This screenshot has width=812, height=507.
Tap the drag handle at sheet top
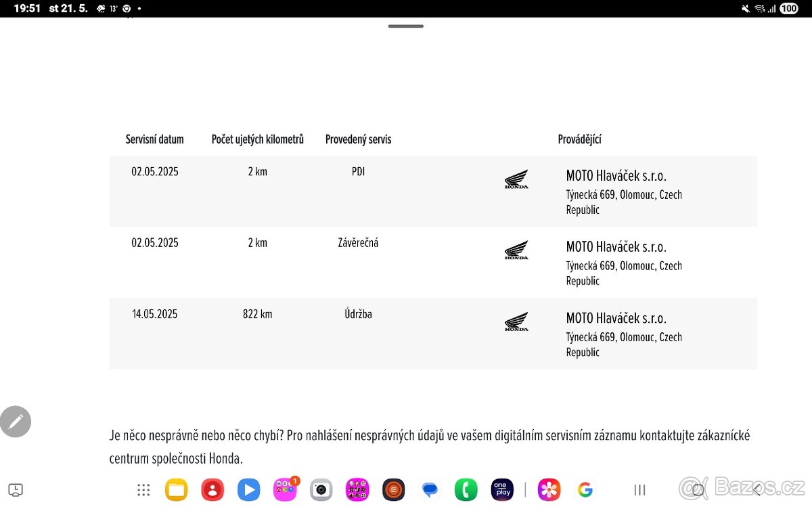(x=406, y=26)
